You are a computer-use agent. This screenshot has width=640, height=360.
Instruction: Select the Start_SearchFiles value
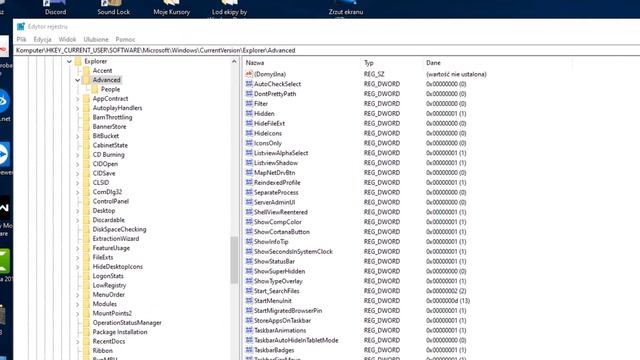(276, 291)
